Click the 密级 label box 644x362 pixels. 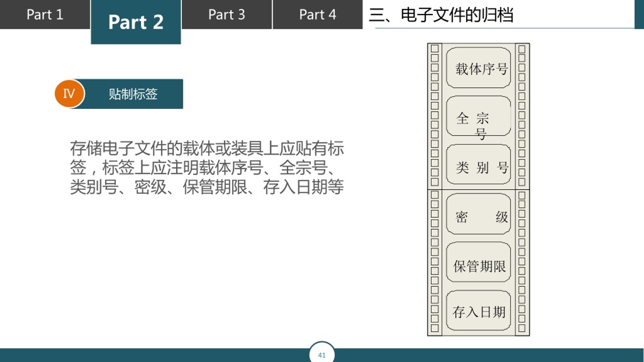478,214
